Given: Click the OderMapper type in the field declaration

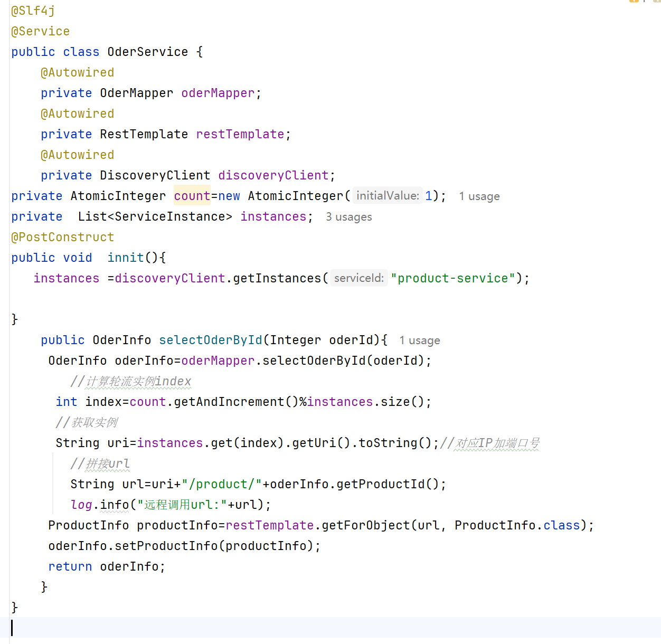Looking at the screenshot, I should coord(137,93).
